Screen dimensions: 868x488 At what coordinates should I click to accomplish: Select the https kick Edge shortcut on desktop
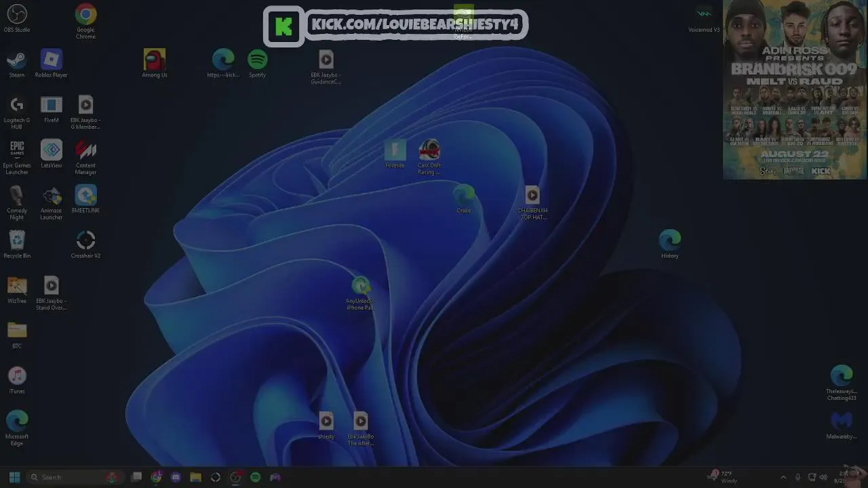click(x=223, y=64)
